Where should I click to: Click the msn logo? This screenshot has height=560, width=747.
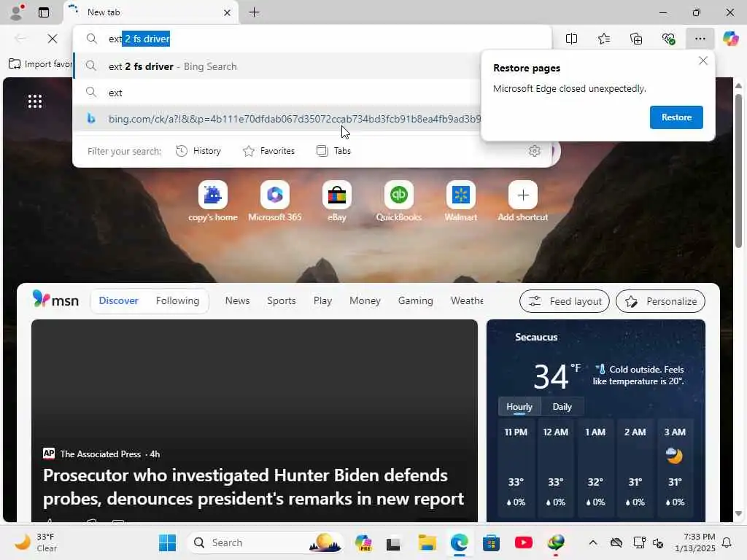point(55,300)
